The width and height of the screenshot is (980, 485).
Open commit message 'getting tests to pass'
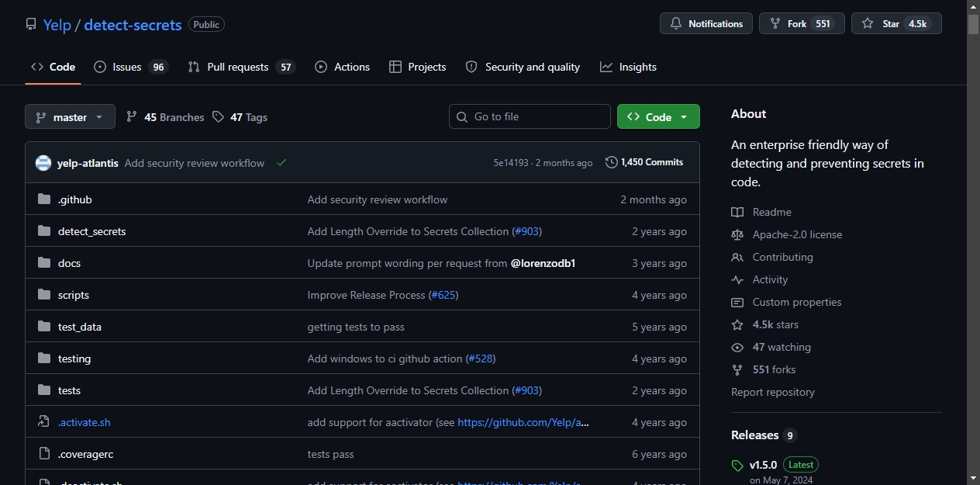click(x=356, y=327)
